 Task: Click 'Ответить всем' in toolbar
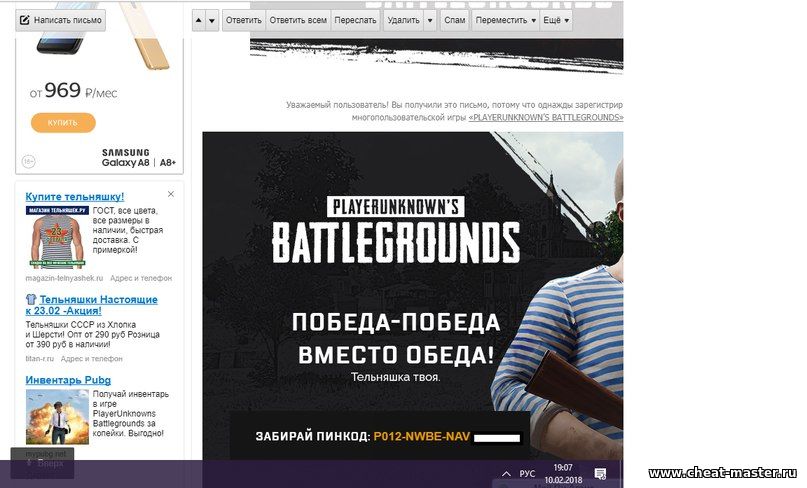tap(298, 20)
